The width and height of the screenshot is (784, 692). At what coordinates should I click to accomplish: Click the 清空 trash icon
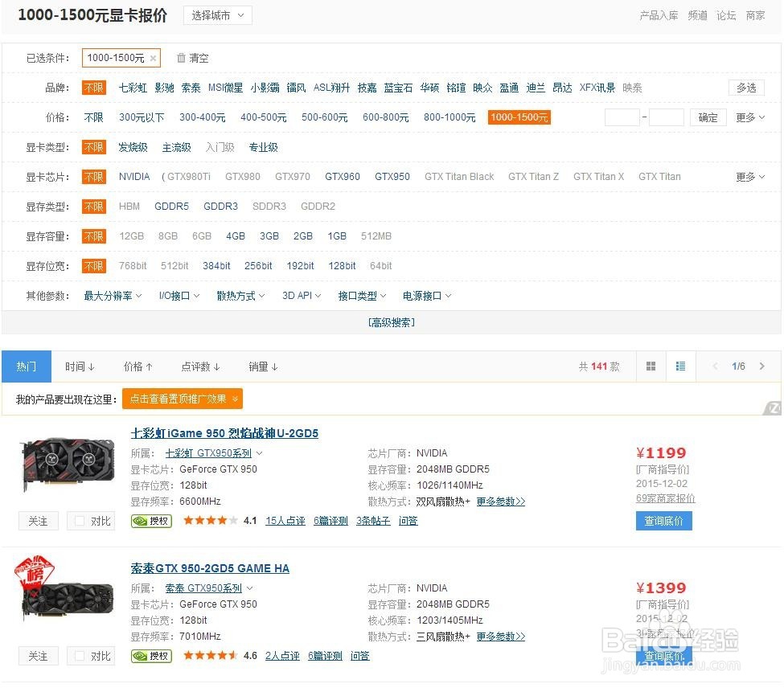click(181, 58)
